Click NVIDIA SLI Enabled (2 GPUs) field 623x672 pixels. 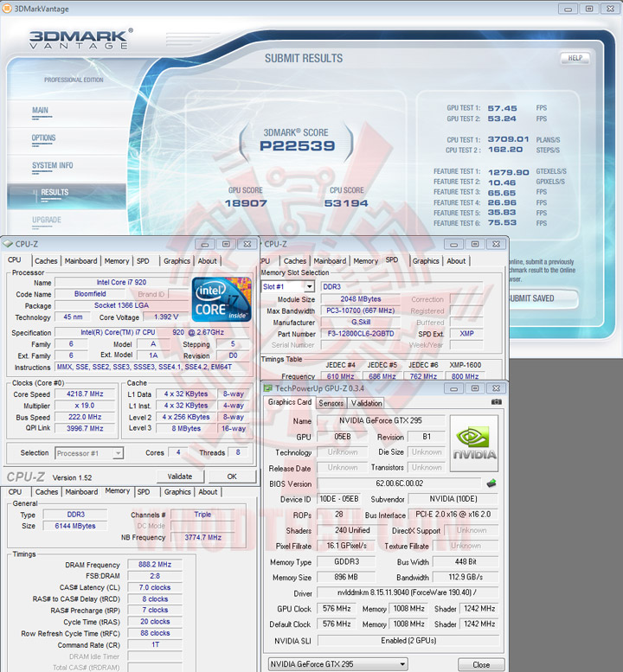click(x=408, y=641)
